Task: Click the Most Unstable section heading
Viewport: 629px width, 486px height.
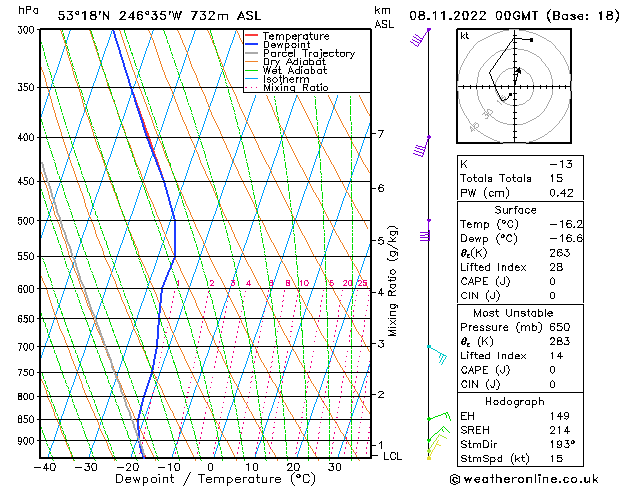Action: tap(513, 313)
